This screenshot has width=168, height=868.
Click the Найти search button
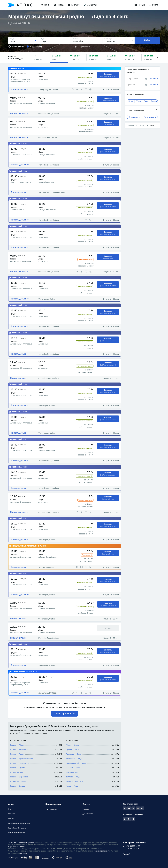[147, 40]
